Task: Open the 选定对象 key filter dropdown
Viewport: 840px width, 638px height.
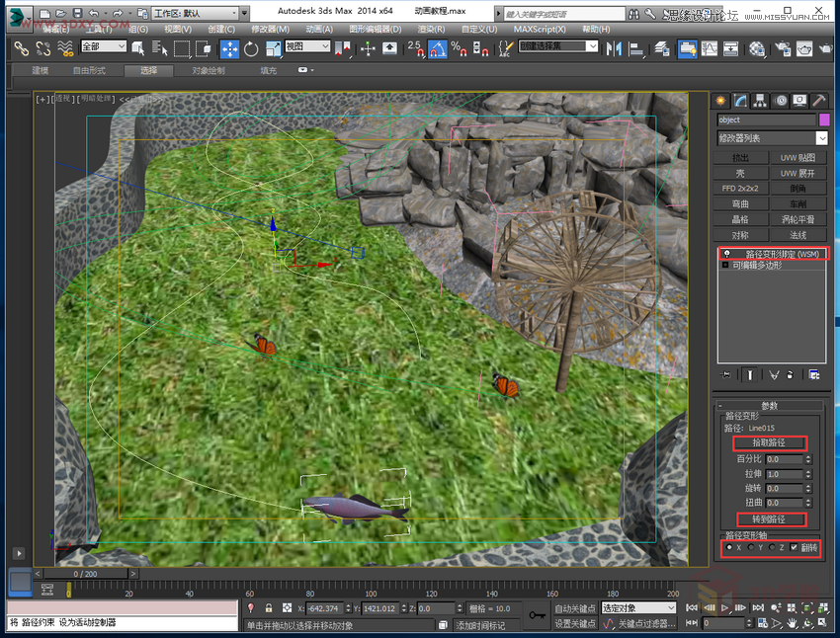Action: click(637, 608)
